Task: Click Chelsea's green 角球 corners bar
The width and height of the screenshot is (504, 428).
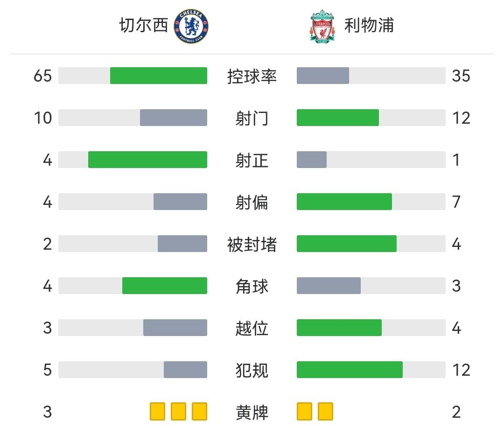Action: [165, 286]
